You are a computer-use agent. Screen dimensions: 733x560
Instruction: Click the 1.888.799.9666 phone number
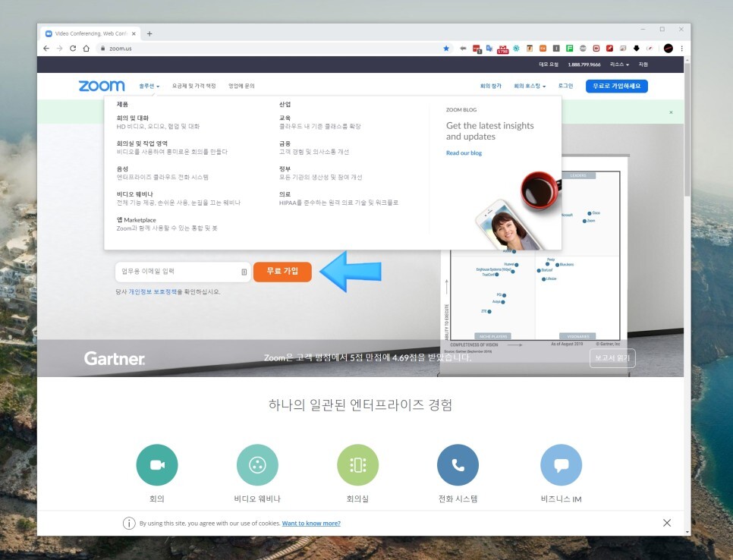point(584,64)
